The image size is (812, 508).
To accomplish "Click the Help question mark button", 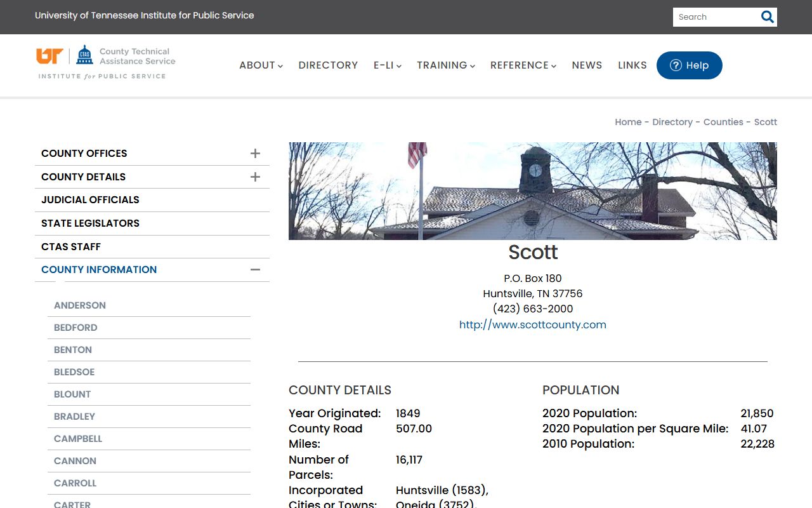I will point(689,65).
